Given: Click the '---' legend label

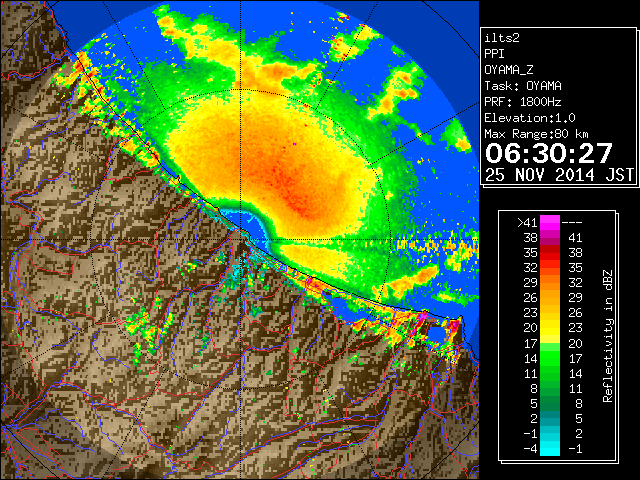Looking at the screenshot, I should [x=572, y=223].
